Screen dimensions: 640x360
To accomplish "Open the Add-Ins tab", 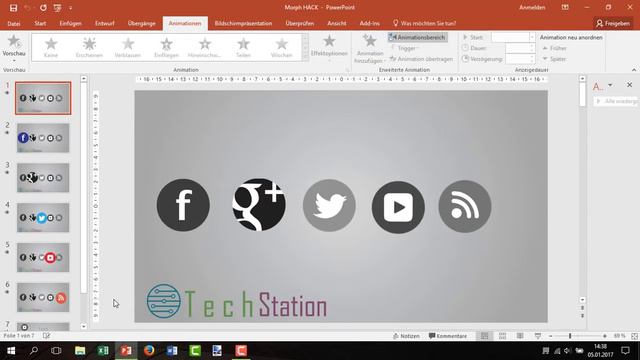I will pyautogui.click(x=369, y=24).
